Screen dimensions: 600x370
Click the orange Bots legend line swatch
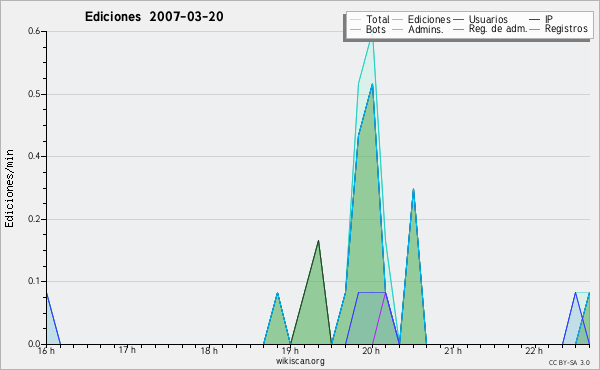click(355, 29)
